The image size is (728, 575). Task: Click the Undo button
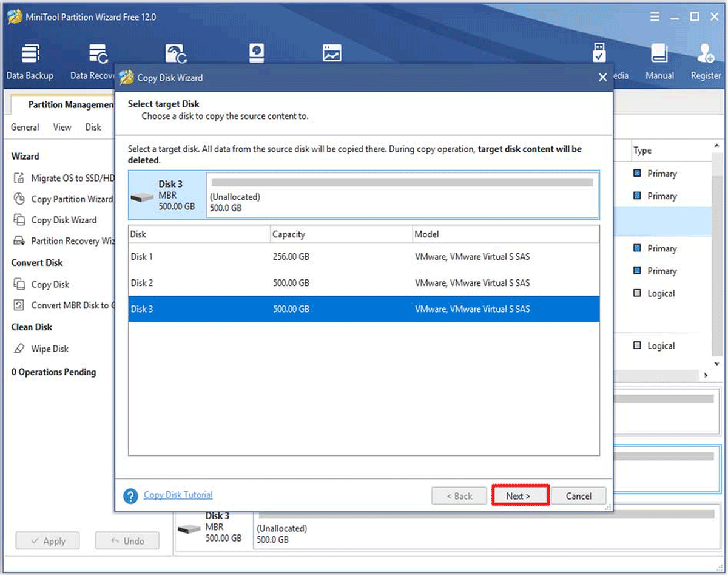click(127, 541)
